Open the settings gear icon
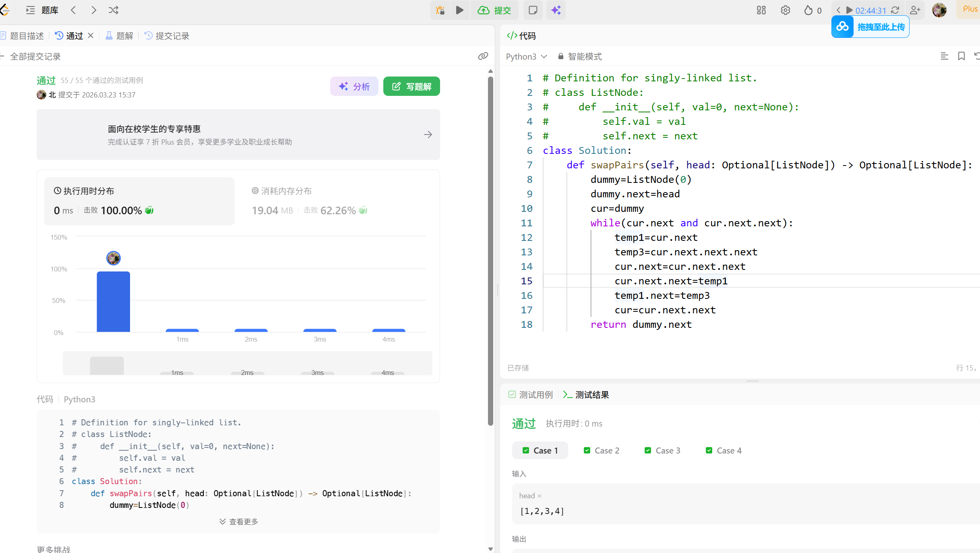The image size is (980, 553). click(x=785, y=10)
